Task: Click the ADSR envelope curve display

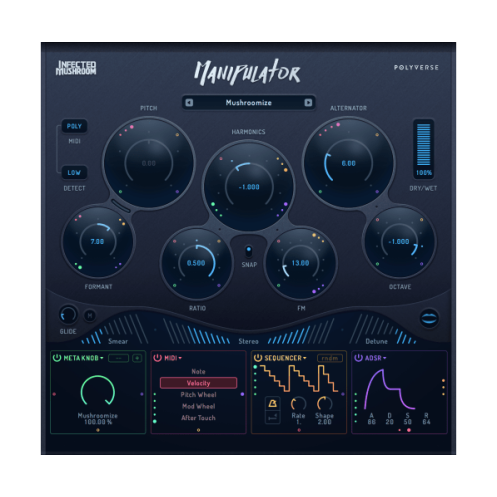Action: point(389,389)
